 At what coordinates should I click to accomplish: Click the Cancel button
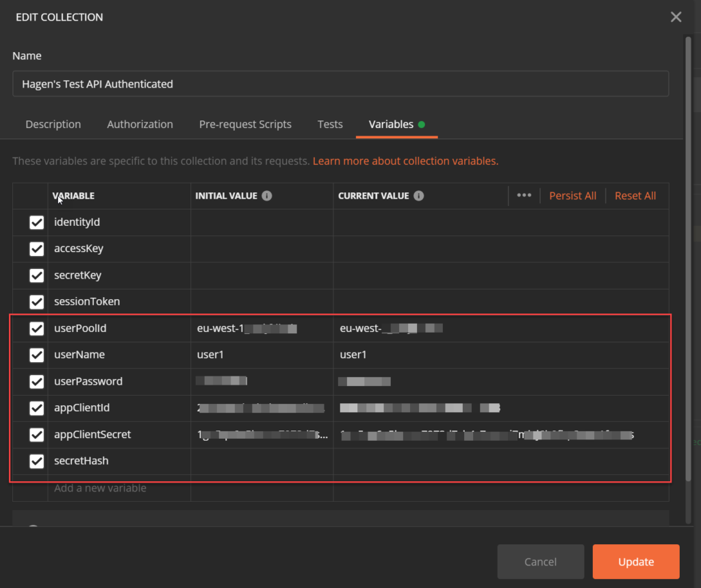[x=540, y=562]
